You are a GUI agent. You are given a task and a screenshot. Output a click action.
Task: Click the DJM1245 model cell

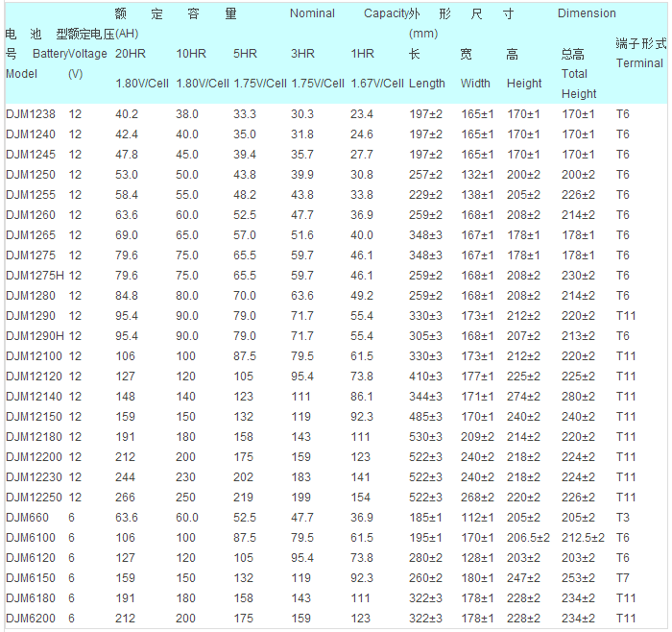[31, 155]
